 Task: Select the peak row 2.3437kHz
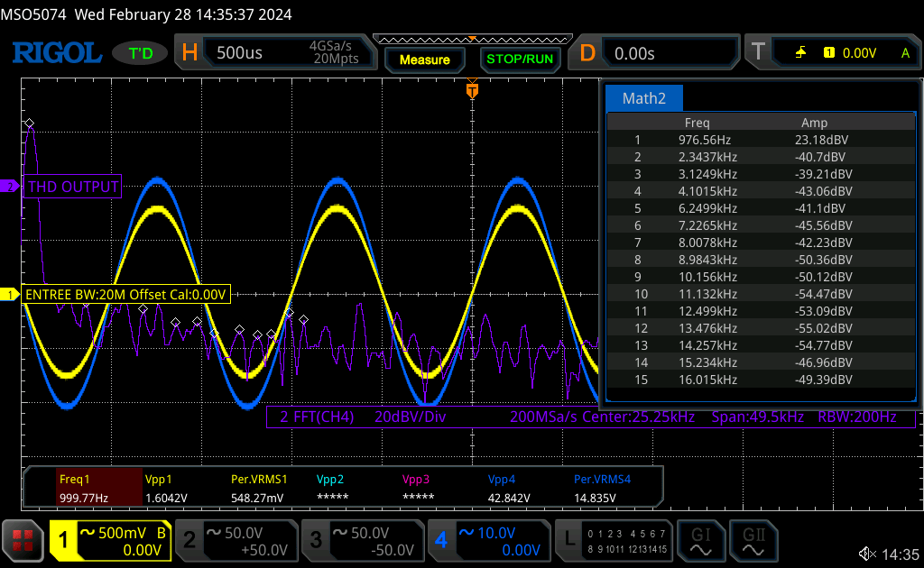(761, 157)
